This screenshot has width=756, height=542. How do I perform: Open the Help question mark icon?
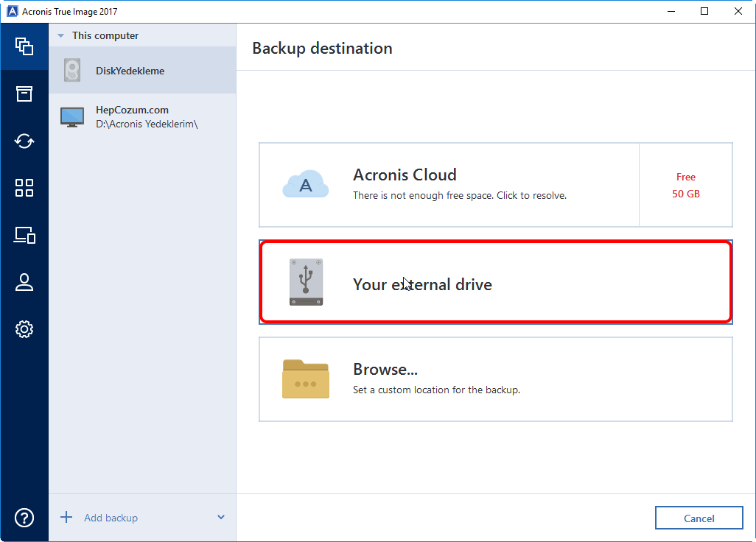24,518
